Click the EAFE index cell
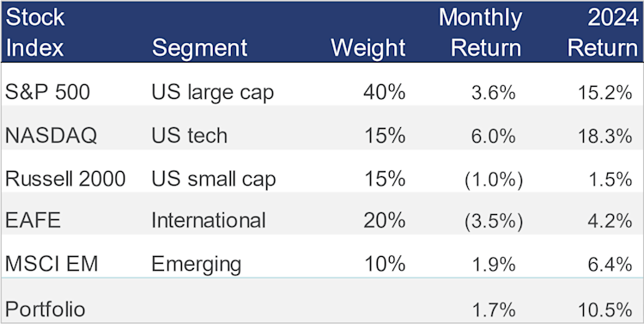The image size is (644, 324). 33,220
